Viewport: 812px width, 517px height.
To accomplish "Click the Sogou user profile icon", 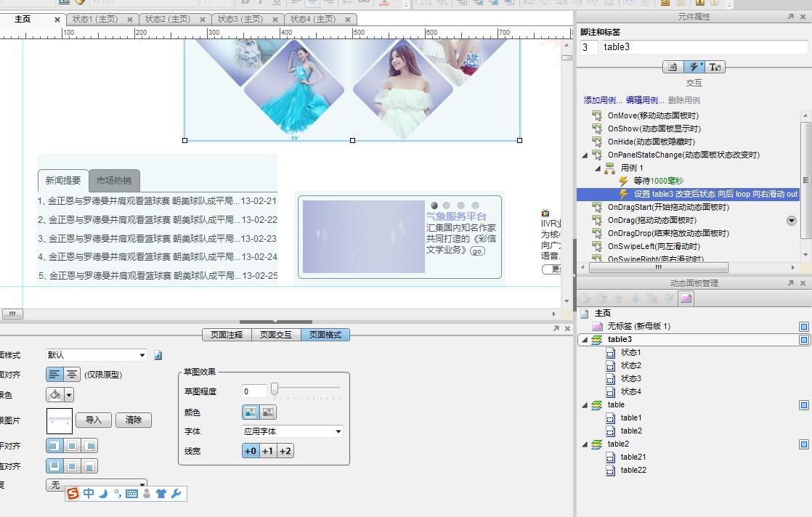I will click(x=147, y=494).
